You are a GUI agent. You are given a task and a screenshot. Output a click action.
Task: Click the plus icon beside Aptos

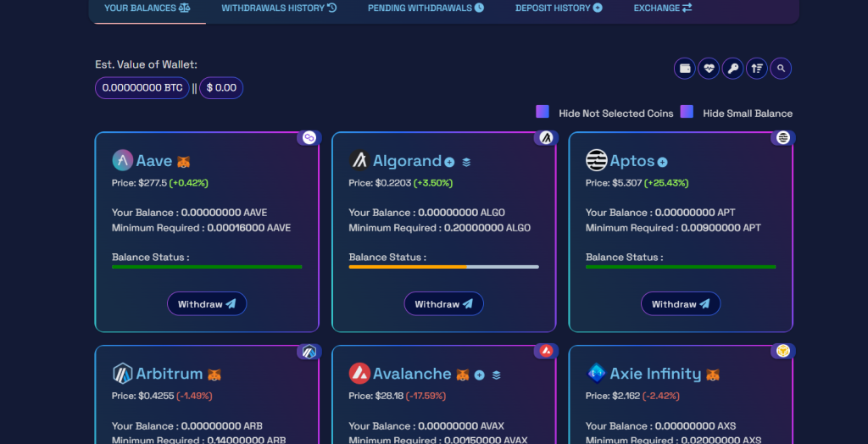point(663,162)
